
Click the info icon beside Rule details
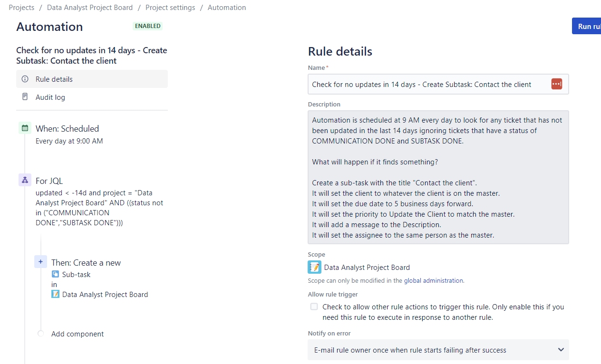click(25, 79)
